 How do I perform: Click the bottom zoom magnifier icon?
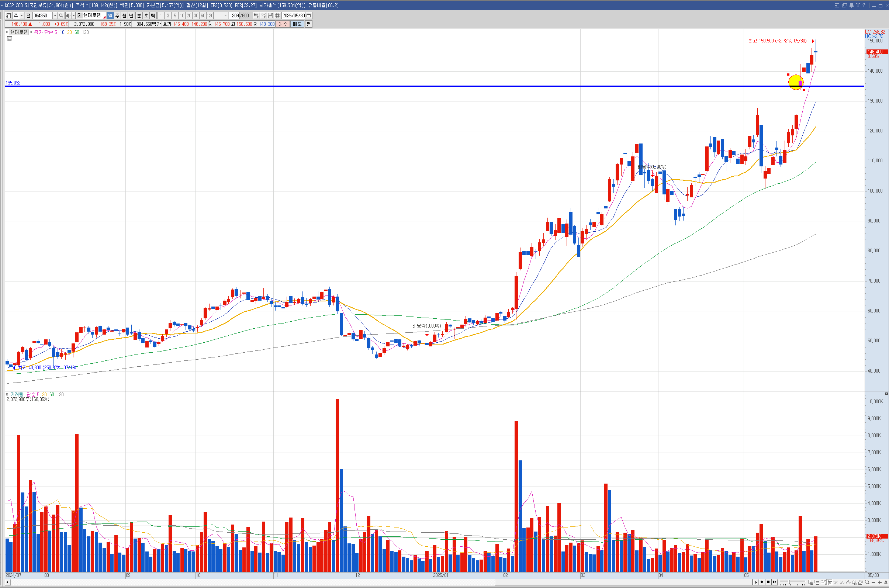coord(867,582)
